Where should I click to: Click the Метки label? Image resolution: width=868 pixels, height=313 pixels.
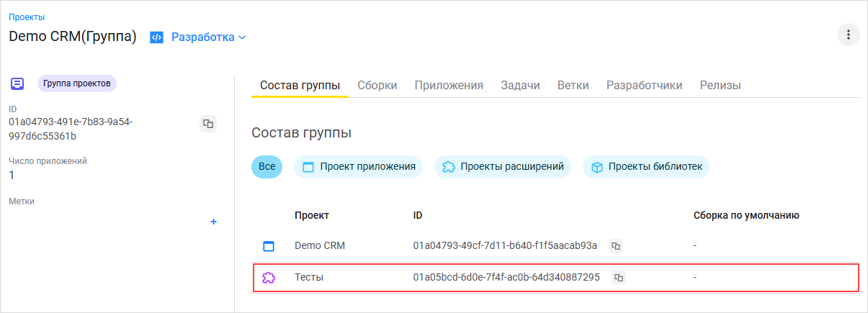coord(22,201)
